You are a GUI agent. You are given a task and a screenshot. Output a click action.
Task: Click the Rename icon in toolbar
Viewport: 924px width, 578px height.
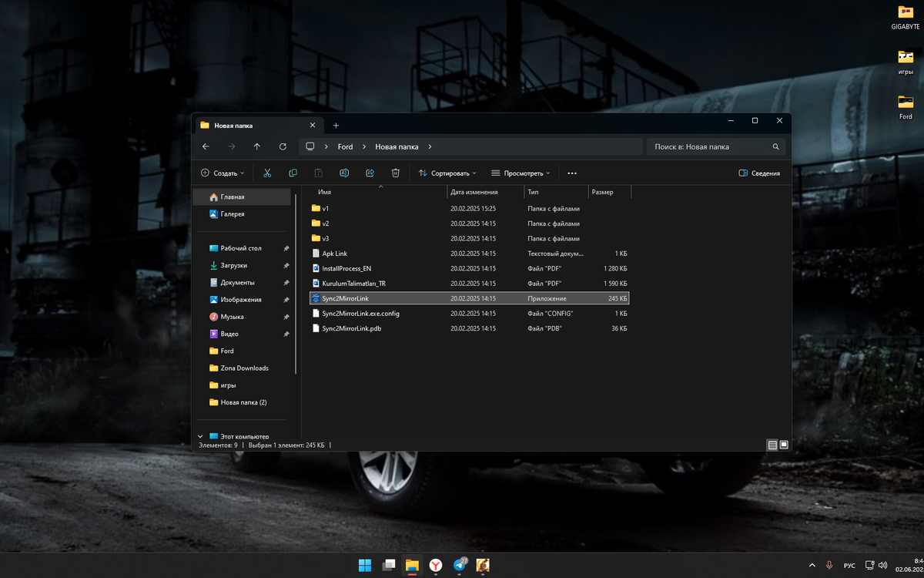344,173
